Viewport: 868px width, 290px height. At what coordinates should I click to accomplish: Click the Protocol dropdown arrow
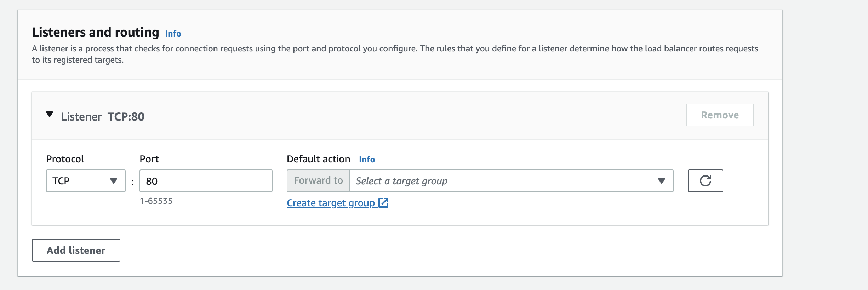(x=114, y=181)
